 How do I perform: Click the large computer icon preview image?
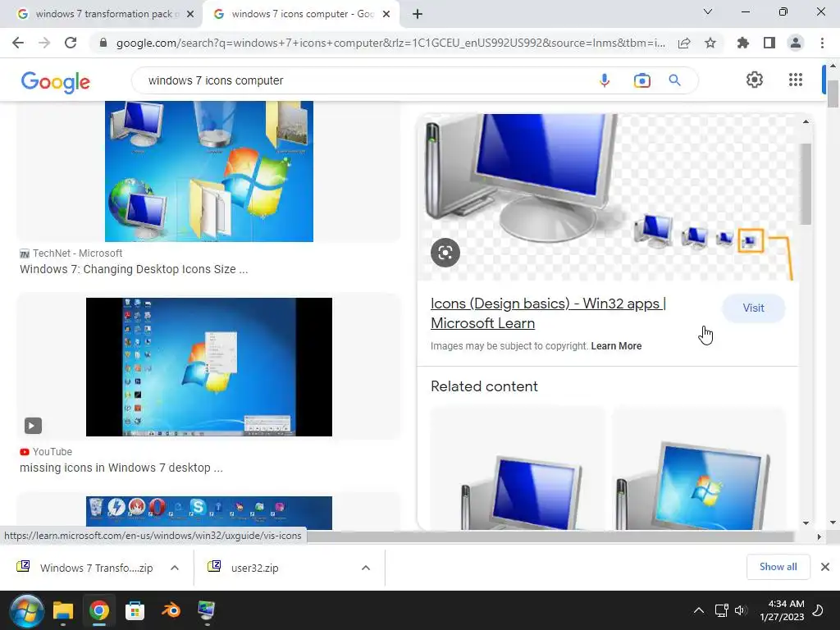tap(608, 197)
